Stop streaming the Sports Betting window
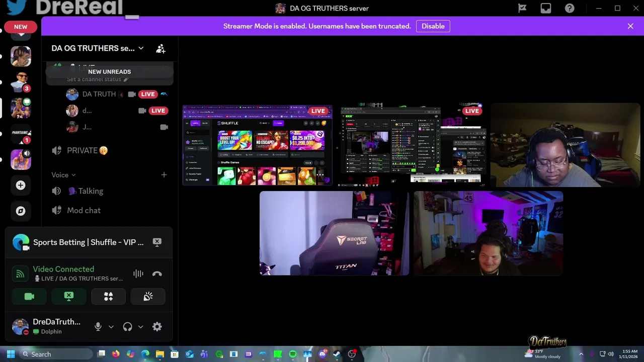 (157, 242)
